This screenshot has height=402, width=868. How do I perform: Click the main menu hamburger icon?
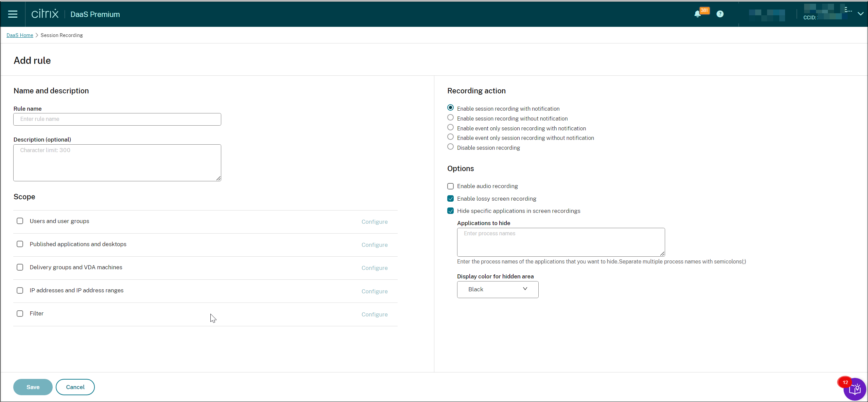pyautogui.click(x=12, y=14)
